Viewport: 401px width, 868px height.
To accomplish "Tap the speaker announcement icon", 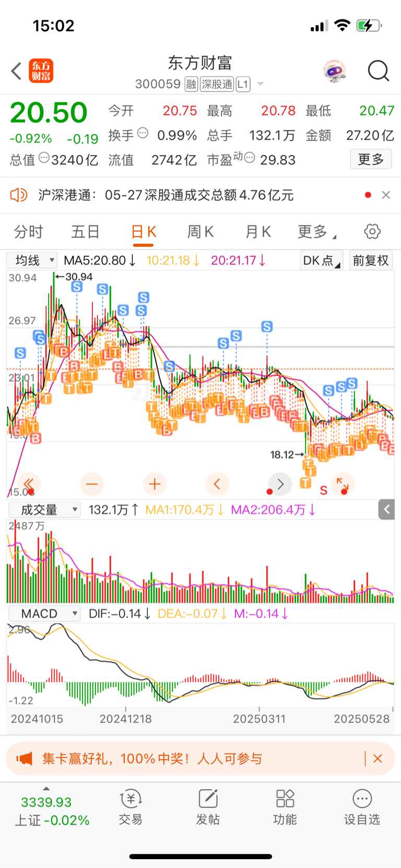I will pyautogui.click(x=19, y=195).
